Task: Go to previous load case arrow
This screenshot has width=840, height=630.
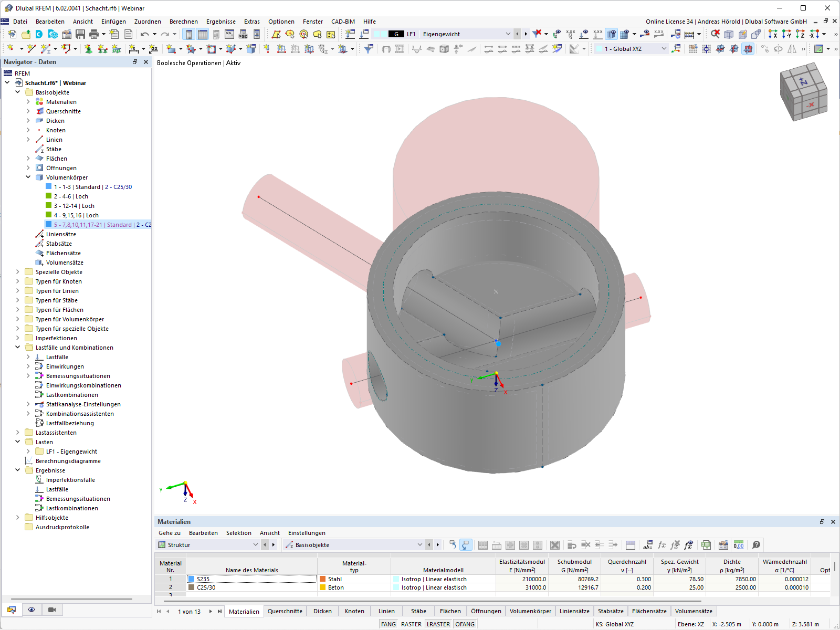Action: click(x=517, y=34)
